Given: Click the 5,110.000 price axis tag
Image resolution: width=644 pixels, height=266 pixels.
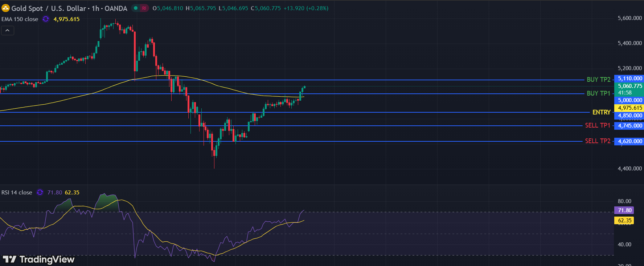Looking at the screenshot, I should pyautogui.click(x=629, y=78).
